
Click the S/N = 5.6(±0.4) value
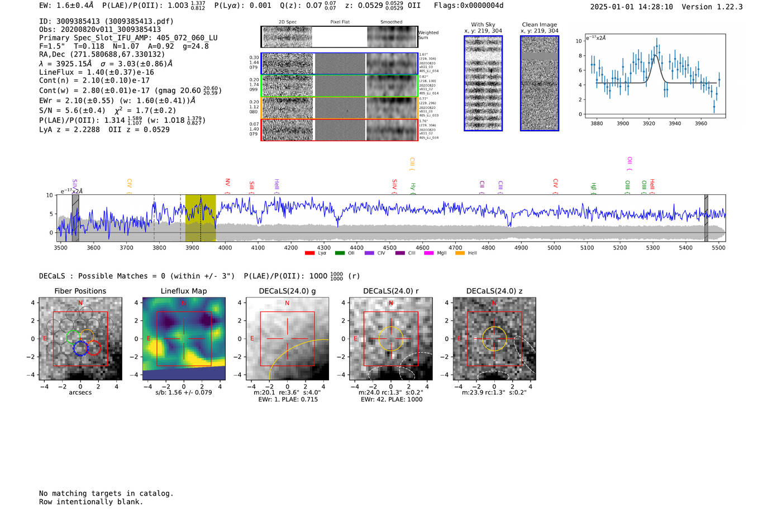72,111
